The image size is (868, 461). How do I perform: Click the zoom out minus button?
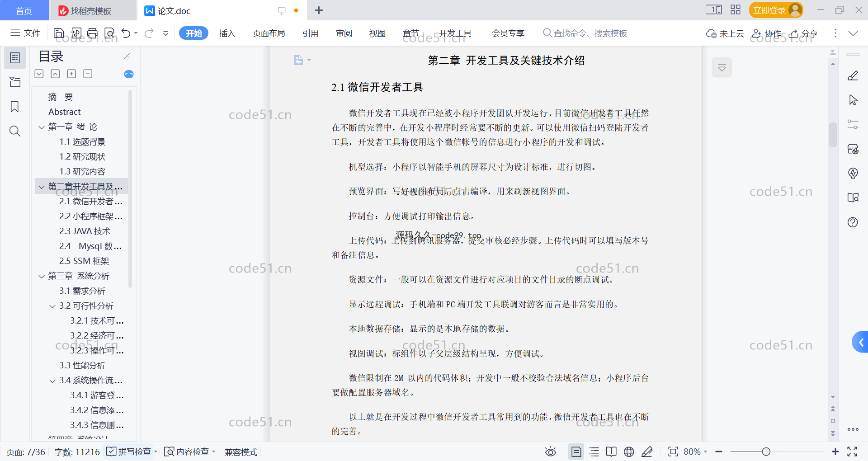pyautogui.click(x=719, y=452)
